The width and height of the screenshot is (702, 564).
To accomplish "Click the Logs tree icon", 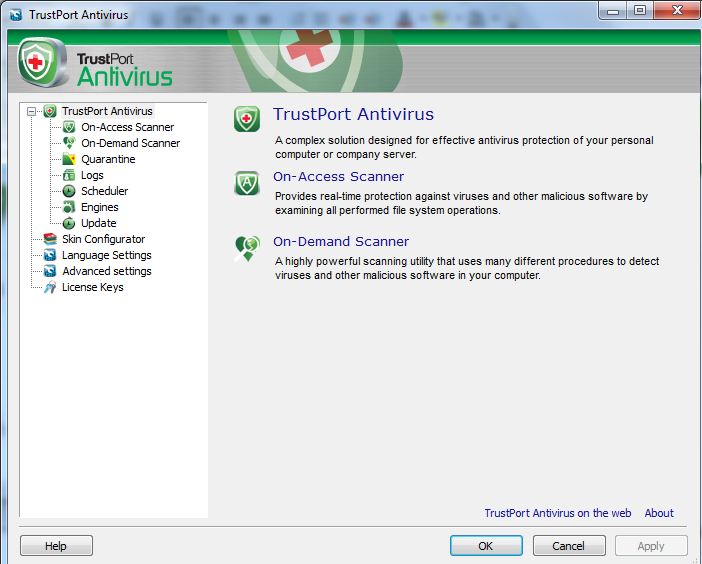I will pyautogui.click(x=69, y=175).
